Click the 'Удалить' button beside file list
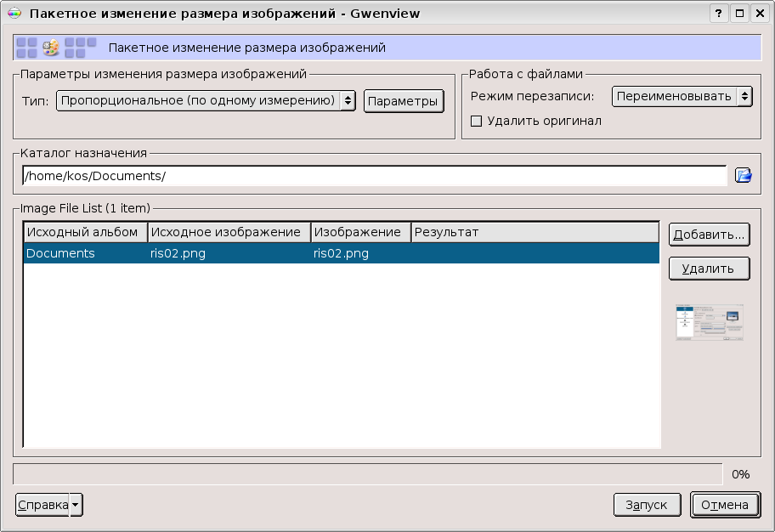775x532 pixels. pos(709,269)
